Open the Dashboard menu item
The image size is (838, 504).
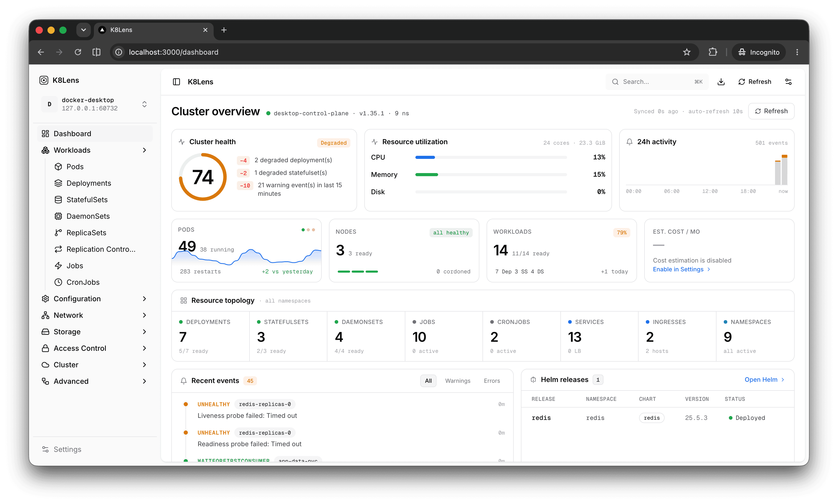pos(95,133)
